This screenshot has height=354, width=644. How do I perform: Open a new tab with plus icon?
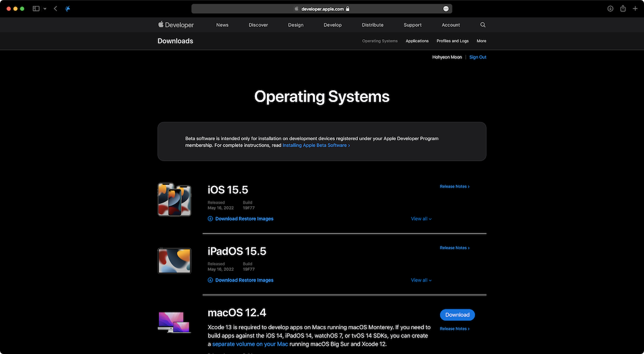[635, 9]
